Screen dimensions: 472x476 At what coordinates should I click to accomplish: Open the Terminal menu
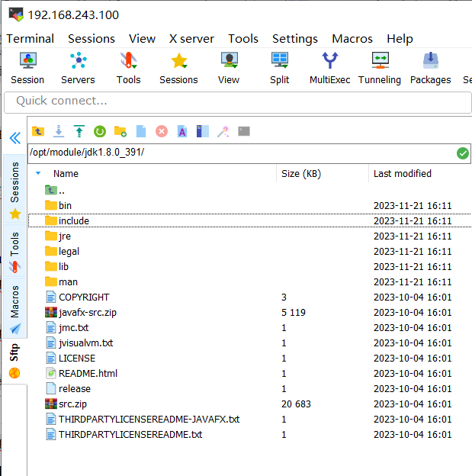30,39
